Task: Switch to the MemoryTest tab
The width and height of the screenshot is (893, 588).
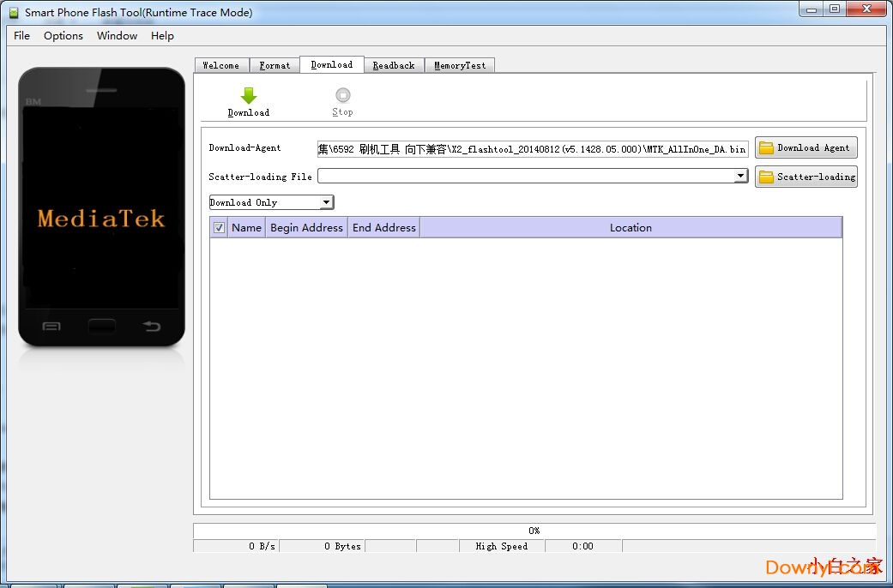Action: [x=460, y=65]
